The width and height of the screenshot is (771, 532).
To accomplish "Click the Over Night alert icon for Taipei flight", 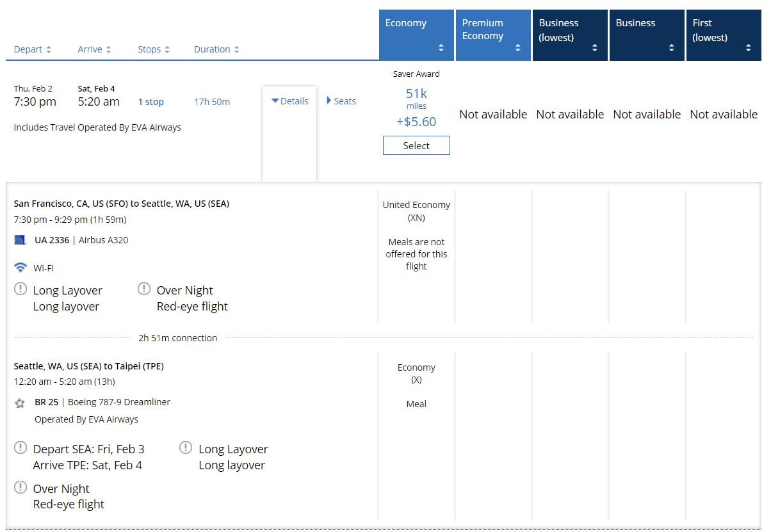I will point(20,488).
